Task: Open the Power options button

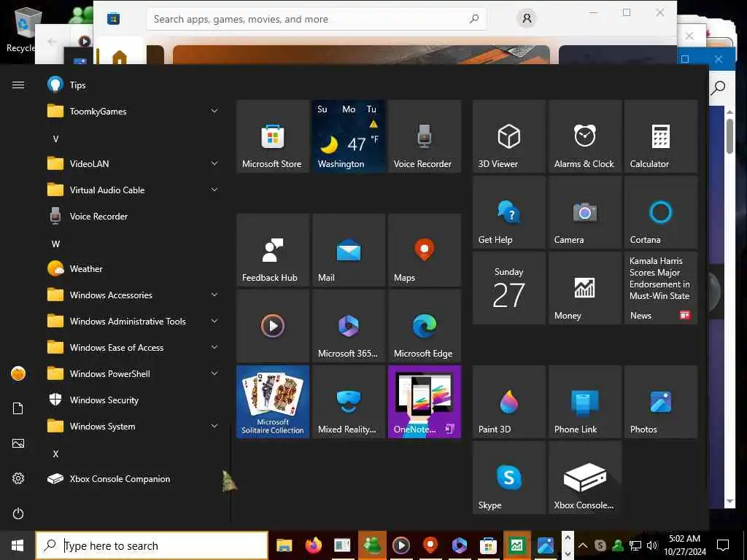Action: 18,513
